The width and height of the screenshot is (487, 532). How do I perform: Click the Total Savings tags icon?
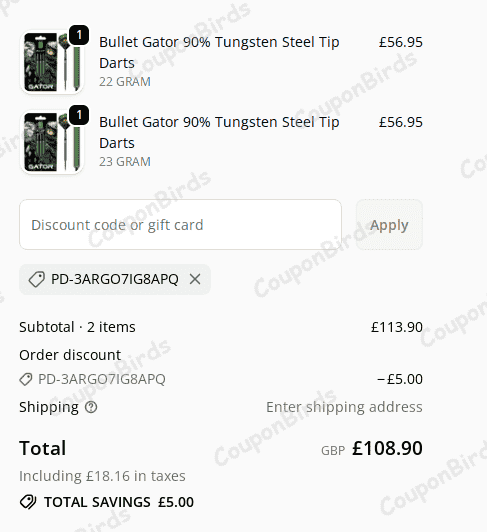28,502
